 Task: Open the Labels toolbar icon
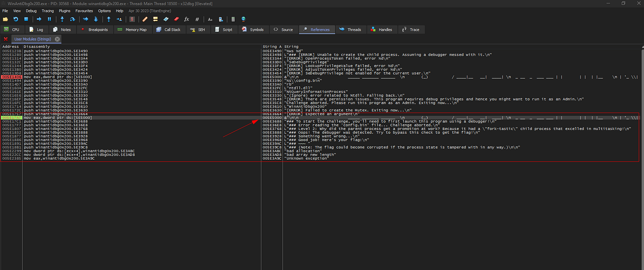pos(166,19)
